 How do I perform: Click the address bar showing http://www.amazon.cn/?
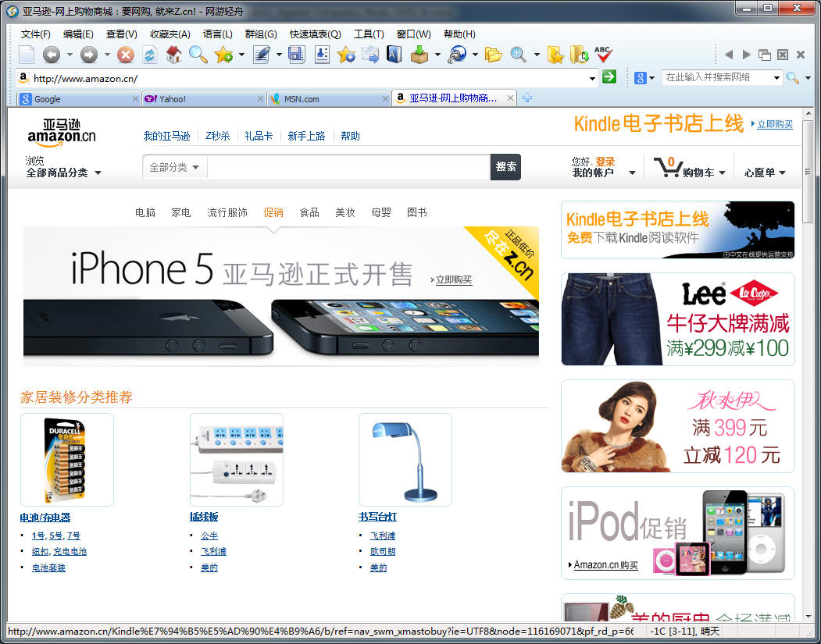[x=309, y=79]
